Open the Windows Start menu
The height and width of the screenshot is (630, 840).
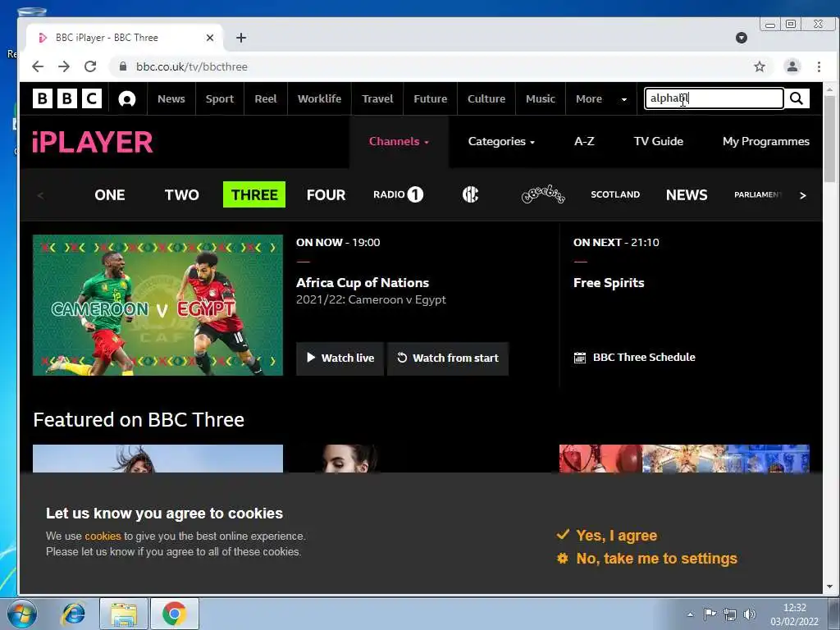coord(22,614)
